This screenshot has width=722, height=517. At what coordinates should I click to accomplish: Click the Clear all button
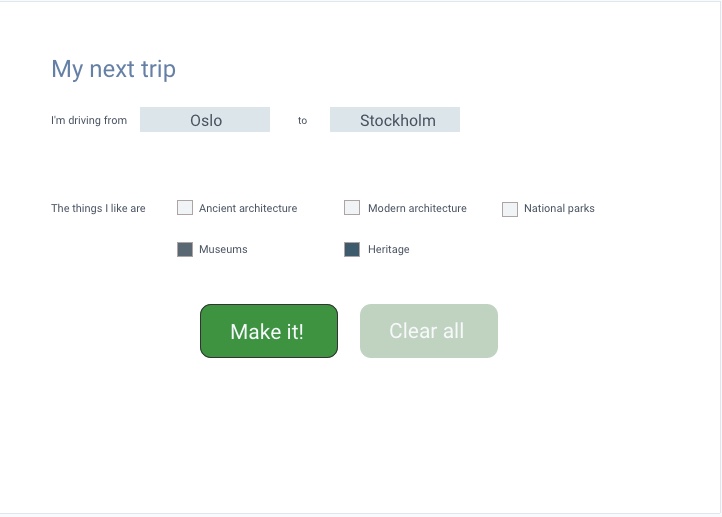point(429,331)
